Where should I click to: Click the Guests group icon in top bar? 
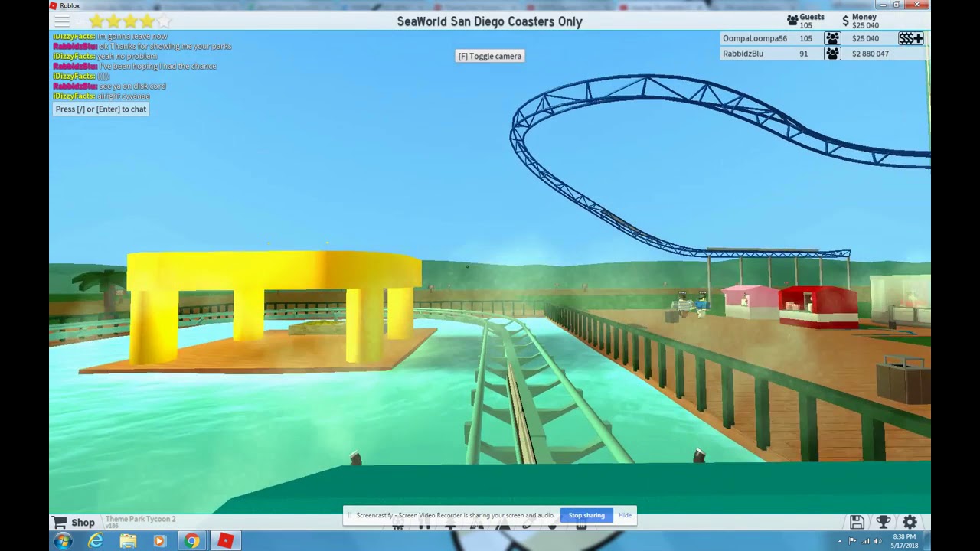(x=792, y=21)
